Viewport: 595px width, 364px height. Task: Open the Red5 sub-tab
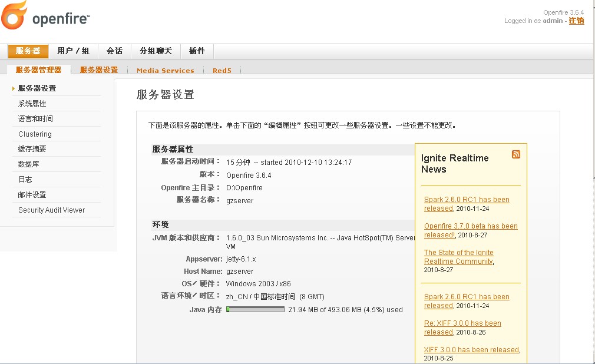pyautogui.click(x=222, y=71)
